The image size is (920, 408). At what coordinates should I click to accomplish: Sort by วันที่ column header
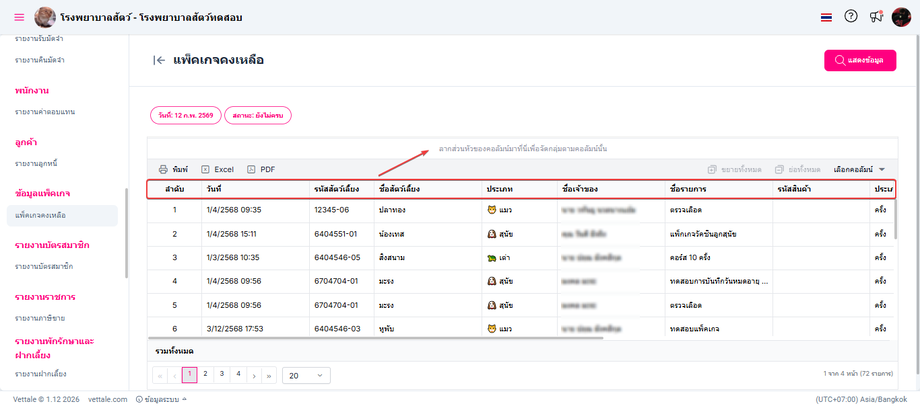[255, 189]
